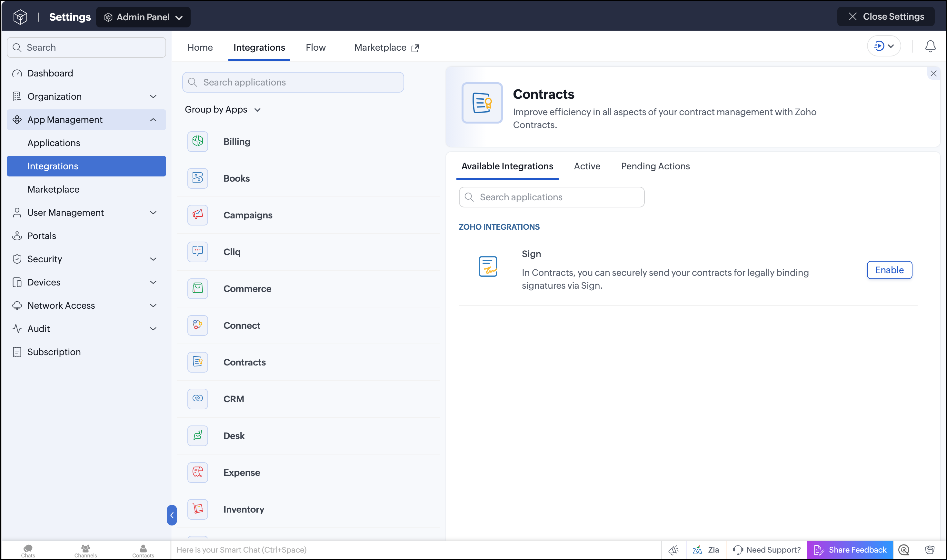The width and height of the screenshot is (947, 560).
Task: Open the Group by Apps dropdown
Action: tap(223, 109)
